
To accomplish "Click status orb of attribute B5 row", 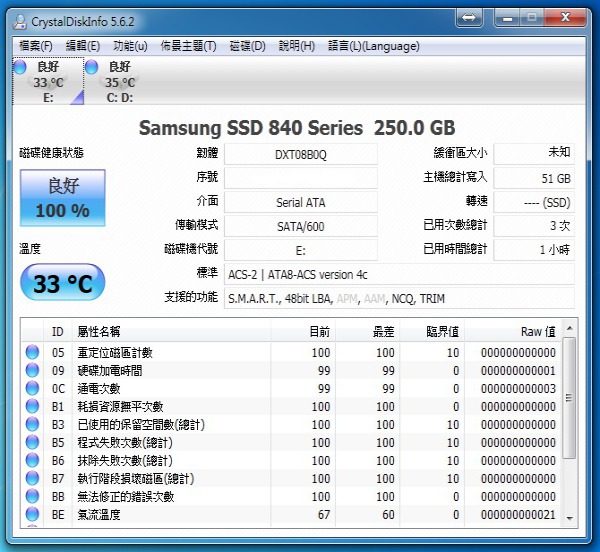I will pyautogui.click(x=32, y=442).
